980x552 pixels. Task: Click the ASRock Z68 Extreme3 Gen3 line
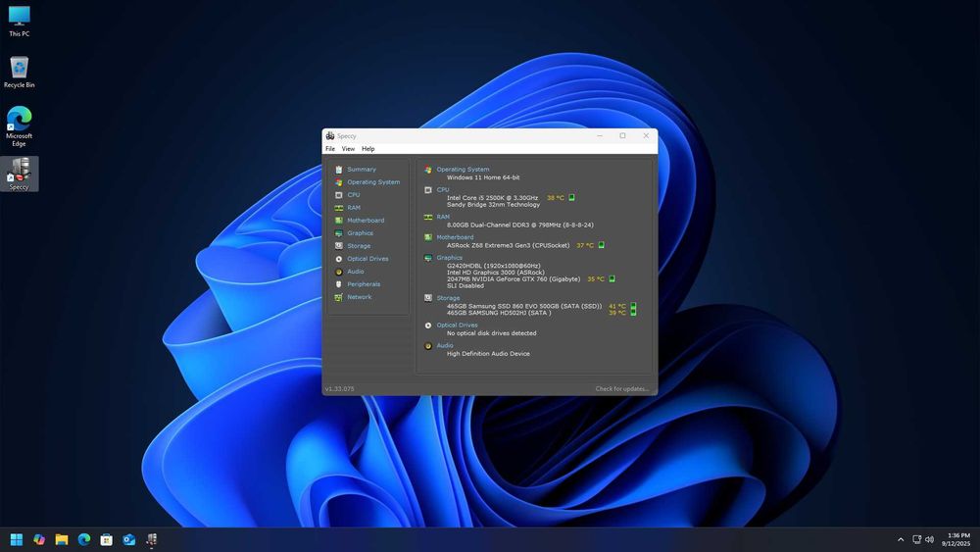[x=508, y=245]
